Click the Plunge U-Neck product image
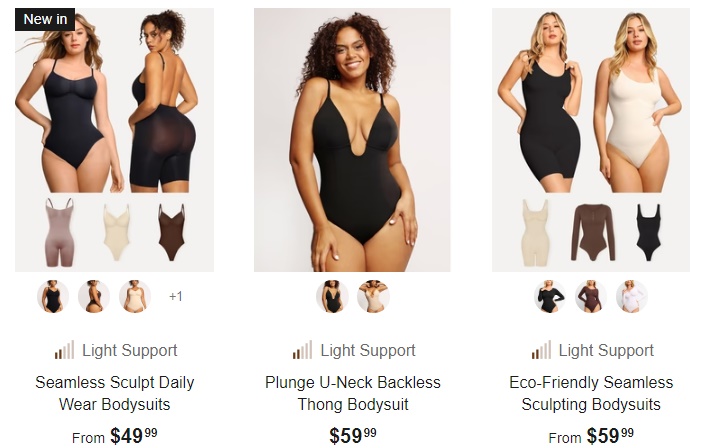The image size is (710, 448). [x=352, y=140]
